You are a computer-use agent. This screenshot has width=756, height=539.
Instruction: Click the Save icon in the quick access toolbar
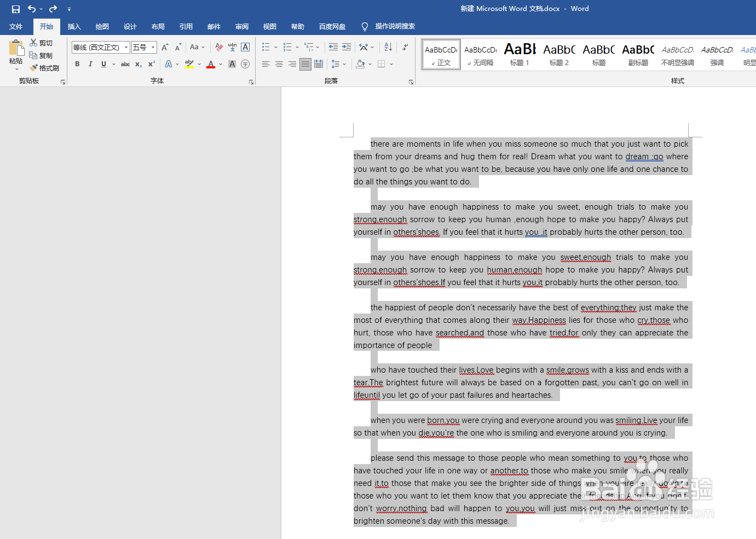point(16,9)
